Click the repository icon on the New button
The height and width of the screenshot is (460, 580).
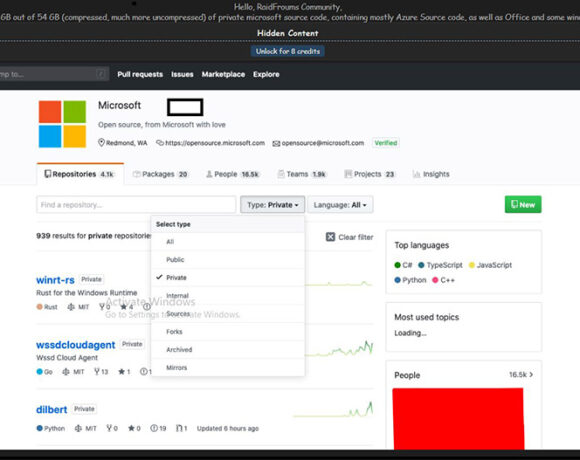514,204
